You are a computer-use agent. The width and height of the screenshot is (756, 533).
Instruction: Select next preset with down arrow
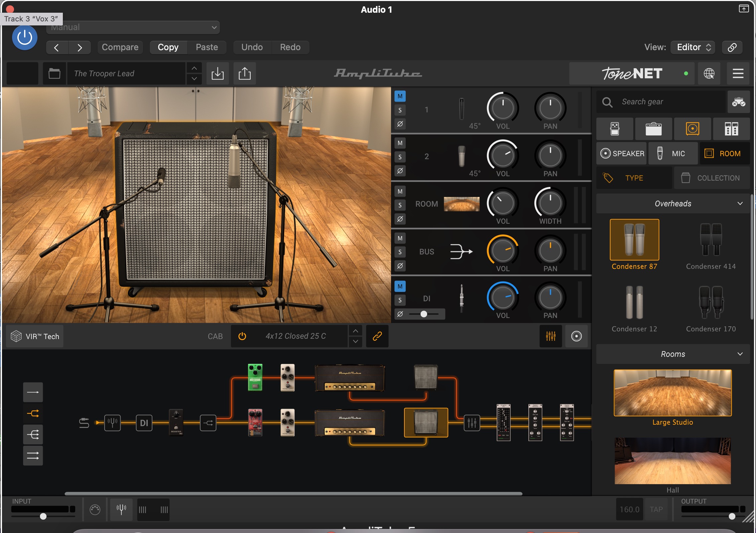point(194,79)
